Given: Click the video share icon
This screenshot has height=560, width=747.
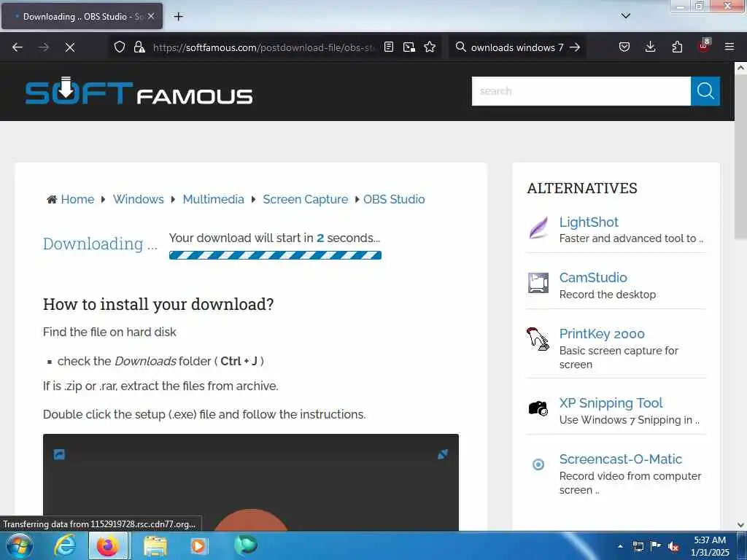Looking at the screenshot, I should pyautogui.click(x=59, y=454).
